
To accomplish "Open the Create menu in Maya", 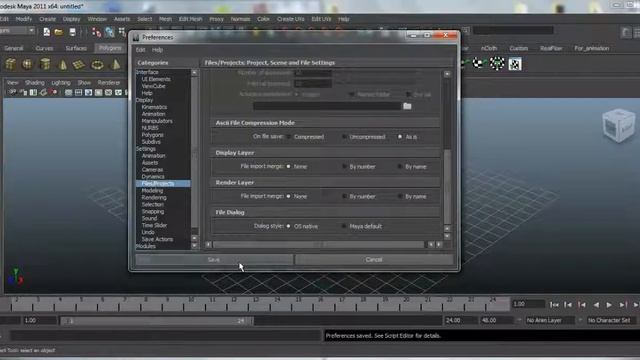I will [47, 19].
